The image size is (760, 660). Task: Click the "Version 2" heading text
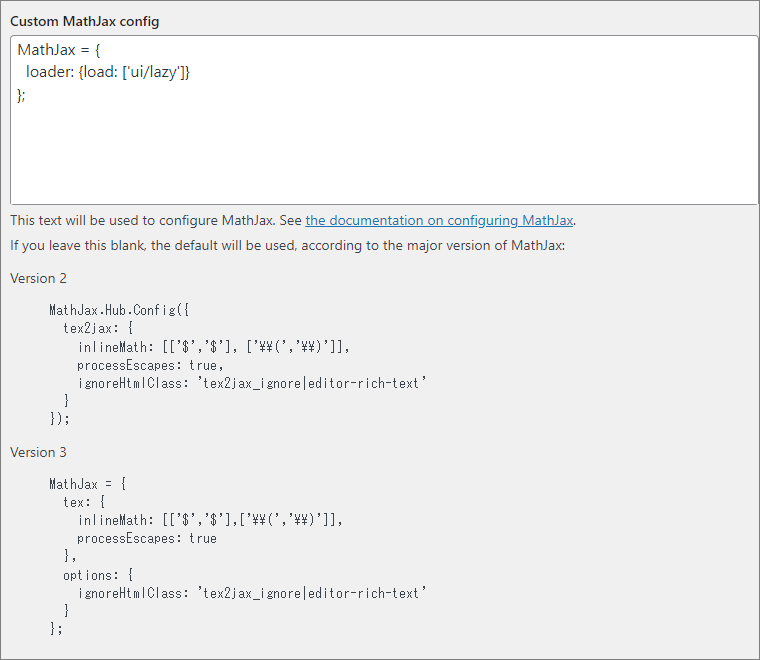pyautogui.click(x=38, y=278)
